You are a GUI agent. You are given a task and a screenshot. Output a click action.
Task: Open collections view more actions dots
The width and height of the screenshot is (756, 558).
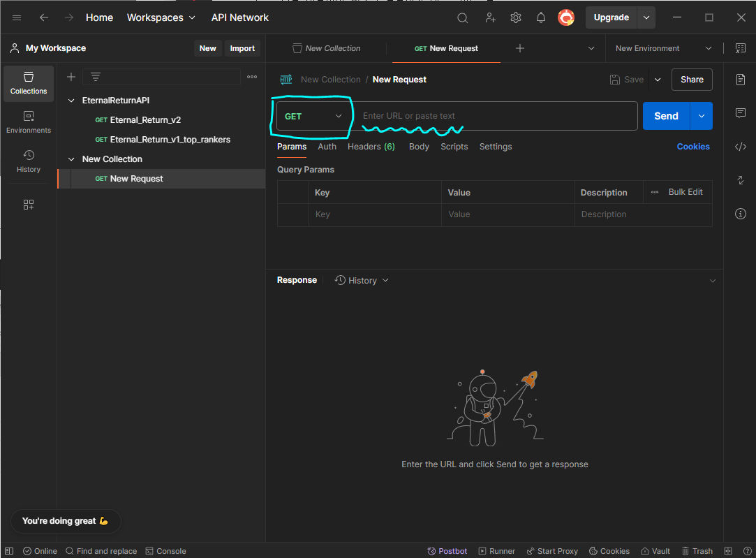tap(252, 77)
